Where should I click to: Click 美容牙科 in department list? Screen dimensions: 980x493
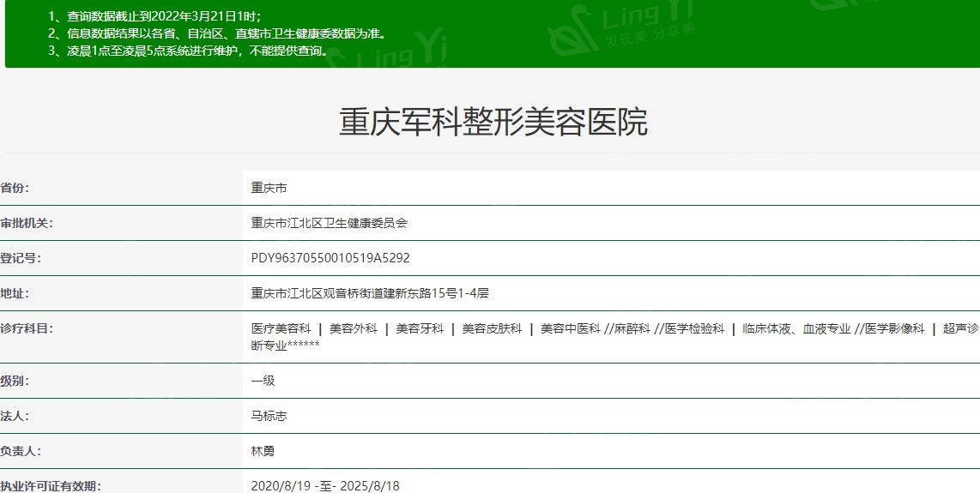[420, 328]
